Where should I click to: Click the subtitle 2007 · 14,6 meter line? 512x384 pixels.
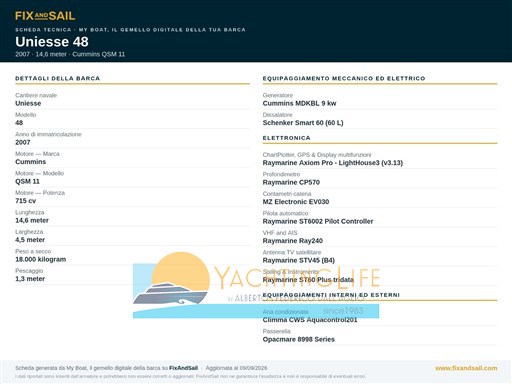click(70, 54)
